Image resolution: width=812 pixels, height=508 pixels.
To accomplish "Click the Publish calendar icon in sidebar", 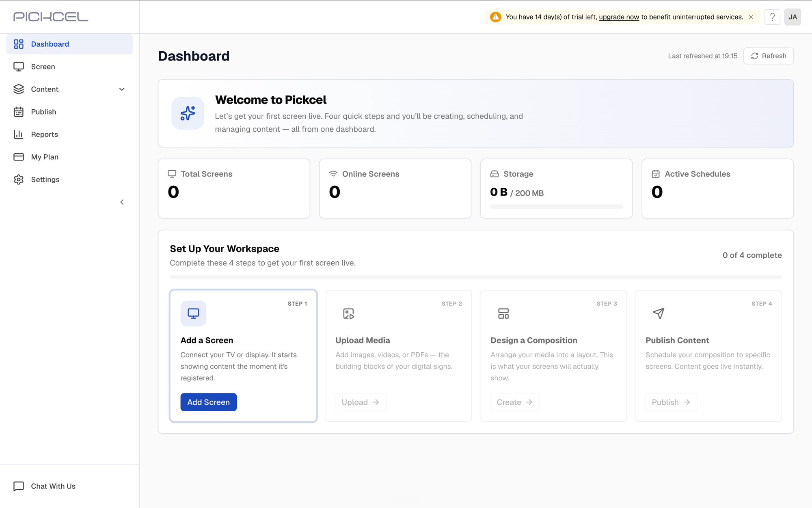I will [19, 112].
